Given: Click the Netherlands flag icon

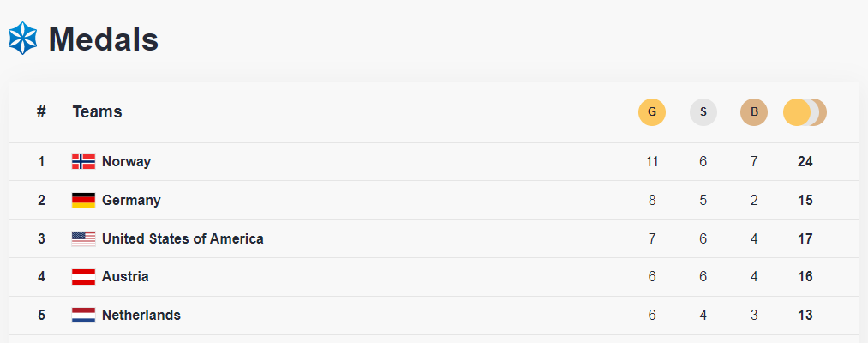Looking at the screenshot, I should click(83, 316).
